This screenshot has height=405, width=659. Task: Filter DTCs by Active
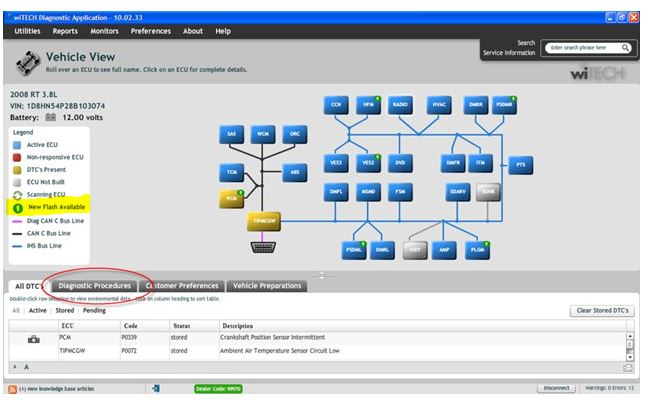(37, 310)
